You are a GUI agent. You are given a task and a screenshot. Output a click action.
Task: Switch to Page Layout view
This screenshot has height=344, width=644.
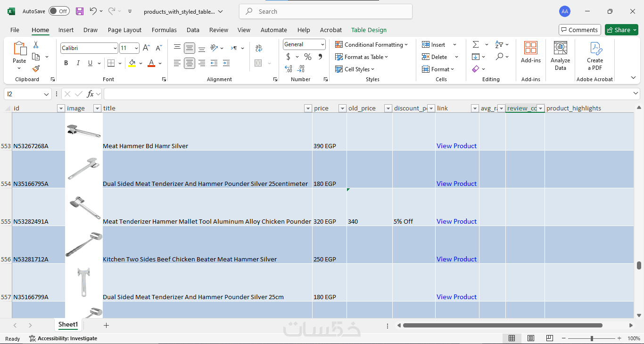[531, 338]
